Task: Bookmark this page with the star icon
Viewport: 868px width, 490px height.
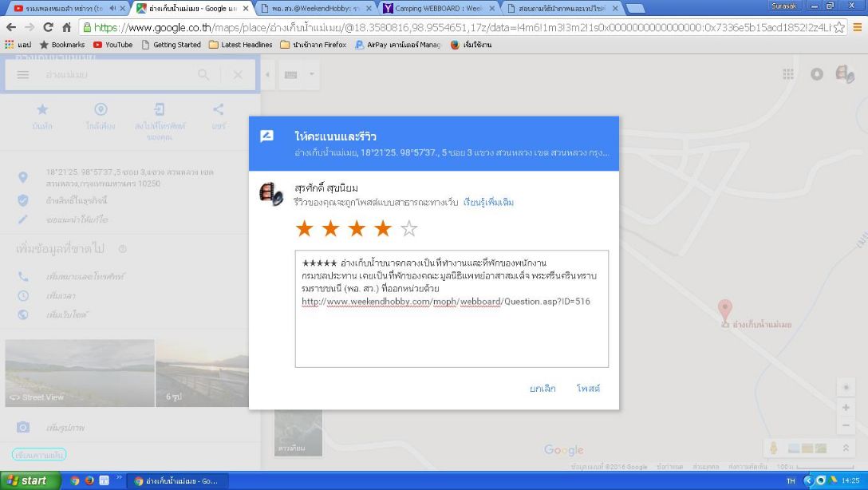Action: [x=839, y=27]
